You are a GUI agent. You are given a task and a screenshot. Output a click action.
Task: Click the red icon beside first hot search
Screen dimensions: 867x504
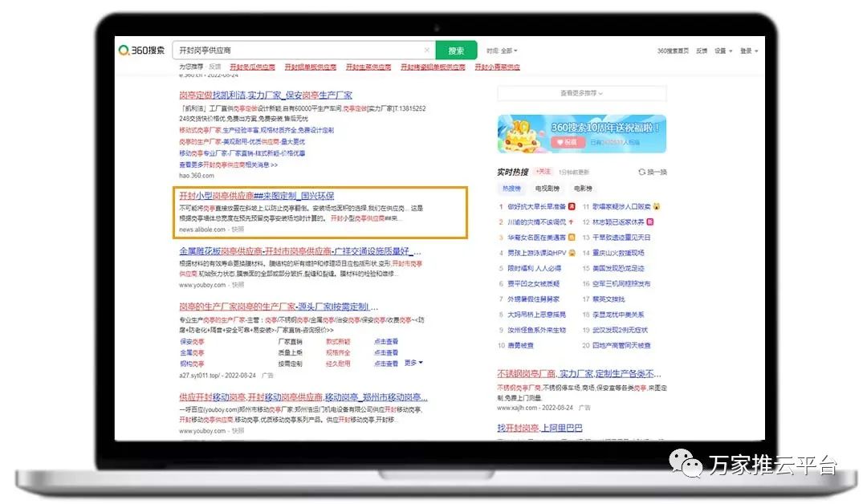(x=572, y=206)
